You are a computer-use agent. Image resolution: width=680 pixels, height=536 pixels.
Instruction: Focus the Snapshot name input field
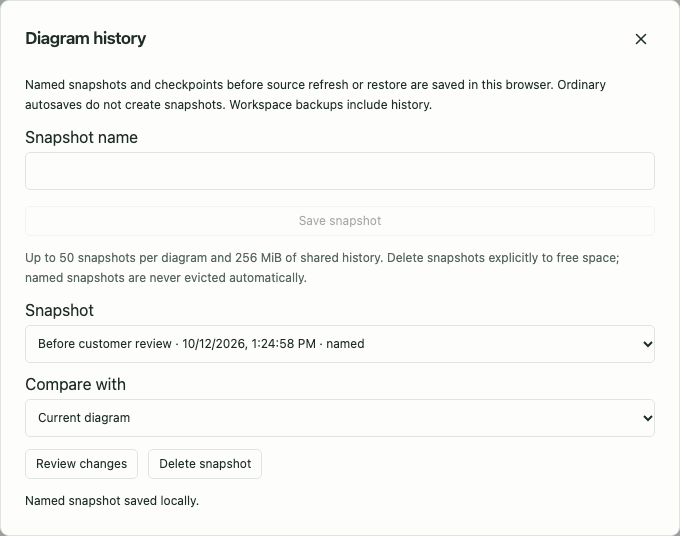340,171
